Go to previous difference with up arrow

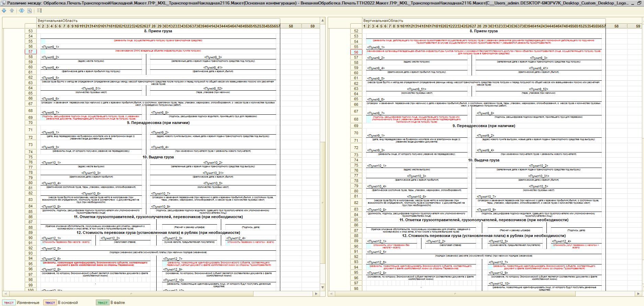[12, 11]
